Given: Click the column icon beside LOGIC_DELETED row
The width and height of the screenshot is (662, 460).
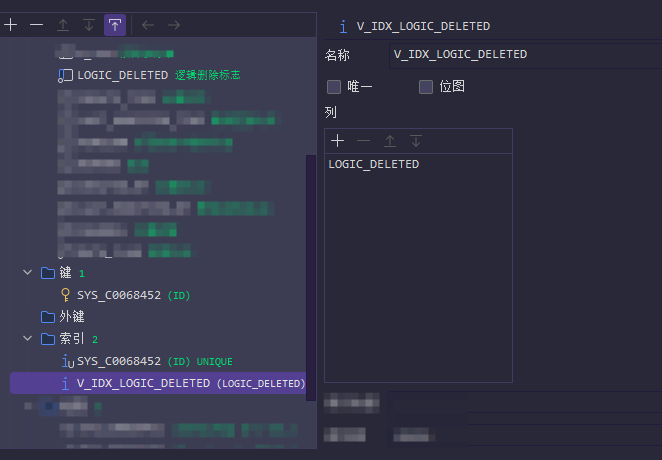Looking at the screenshot, I should click(65, 76).
